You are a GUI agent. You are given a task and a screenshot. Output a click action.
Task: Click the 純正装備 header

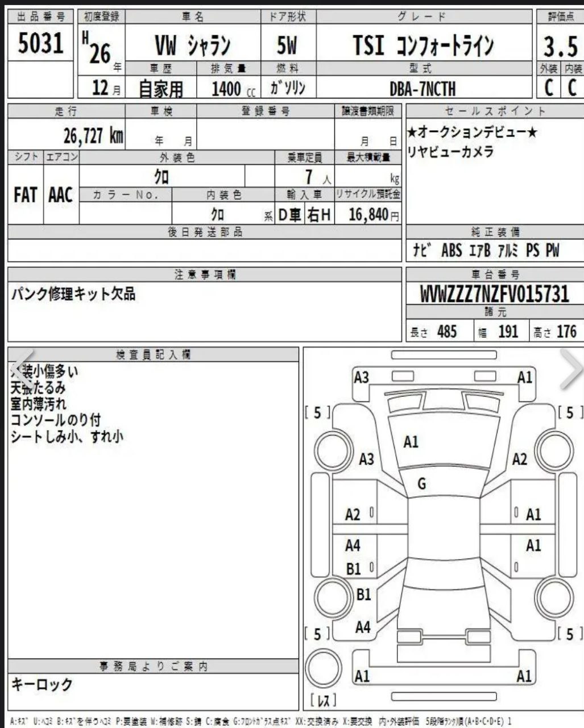495,231
